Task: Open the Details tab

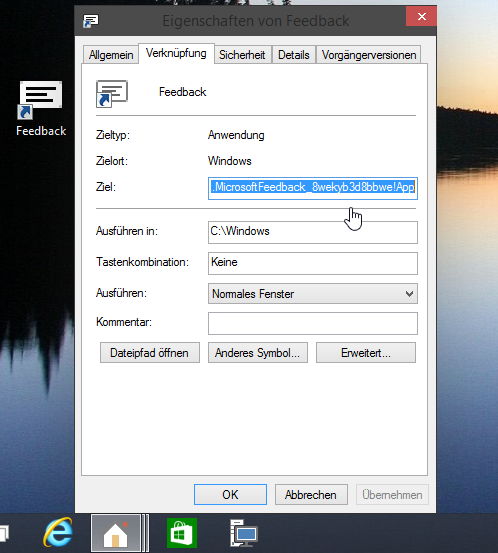Action: pos(293,55)
